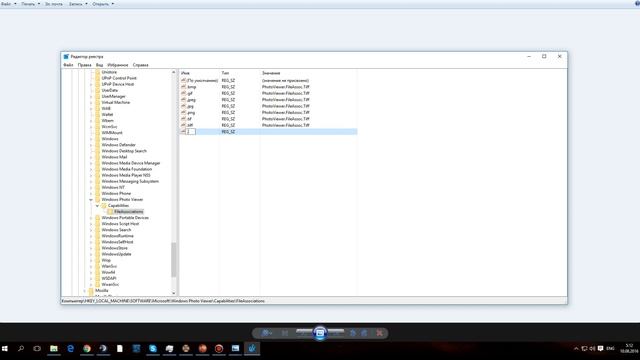640x360 pixels.
Task: Click the string value icon next to .gif
Action: pos(183,93)
